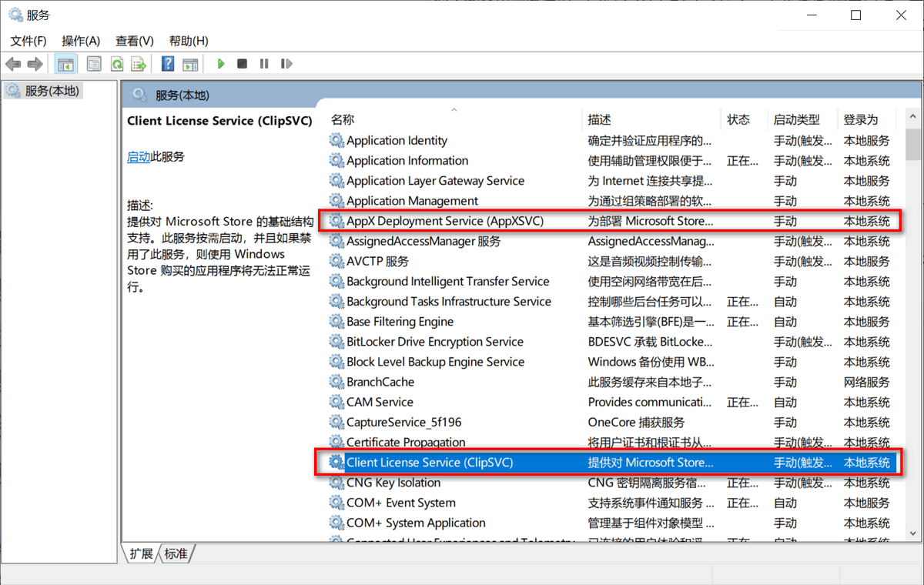Select the Application Management service name
924x585 pixels.
(412, 200)
